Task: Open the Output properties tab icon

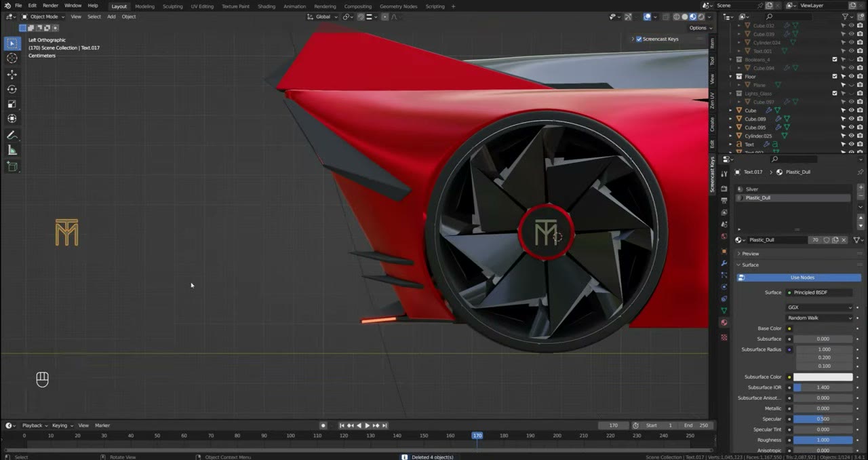Action: click(x=724, y=200)
